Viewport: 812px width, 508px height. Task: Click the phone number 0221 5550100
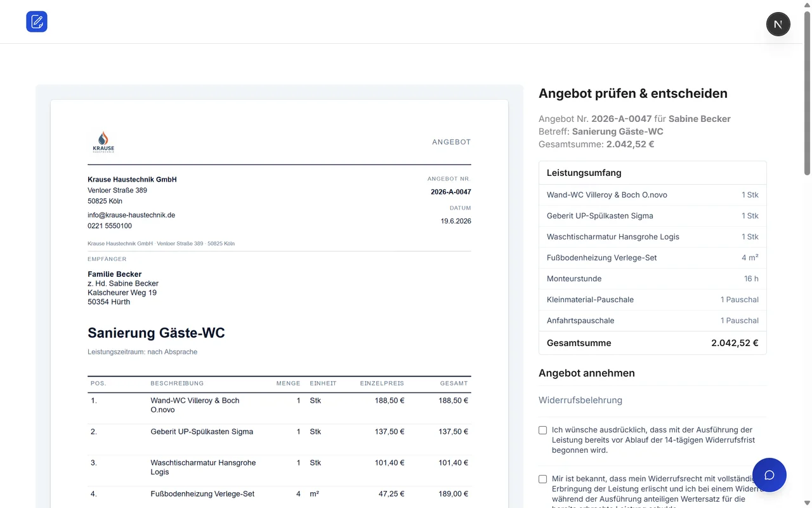click(110, 225)
